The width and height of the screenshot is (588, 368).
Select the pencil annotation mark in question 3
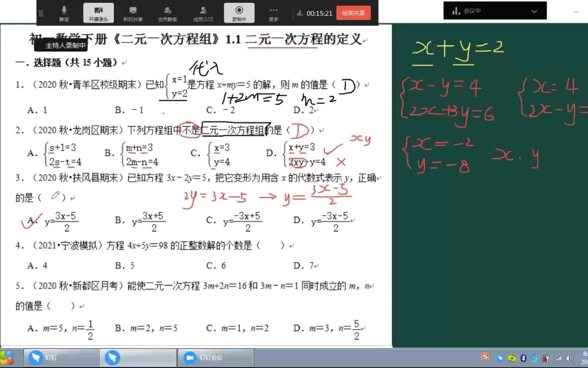(55, 195)
